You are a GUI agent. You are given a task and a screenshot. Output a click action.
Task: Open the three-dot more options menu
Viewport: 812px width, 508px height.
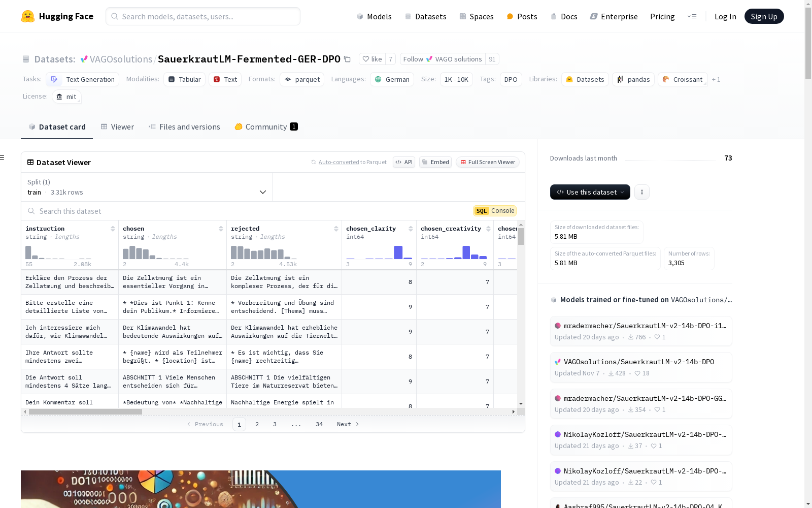(642, 192)
